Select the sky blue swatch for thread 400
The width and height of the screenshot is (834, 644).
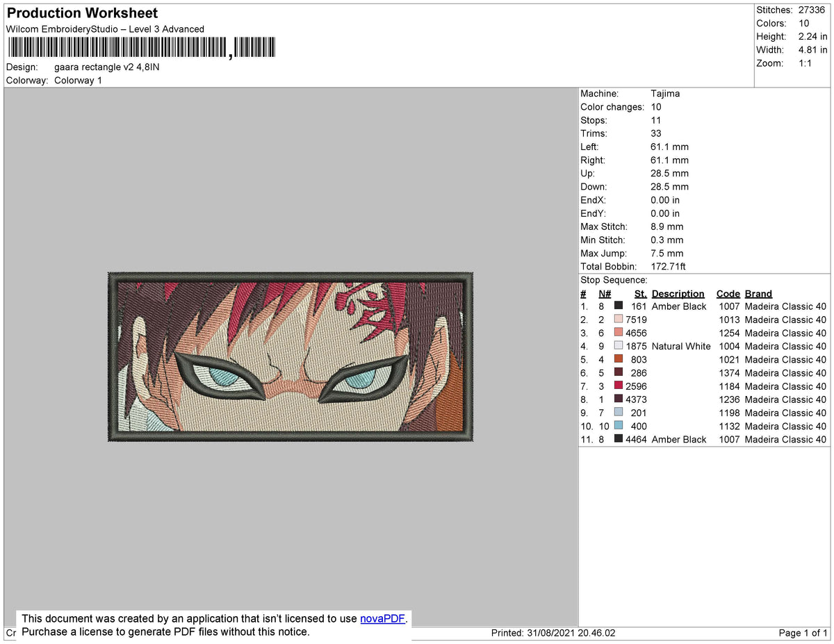618,426
